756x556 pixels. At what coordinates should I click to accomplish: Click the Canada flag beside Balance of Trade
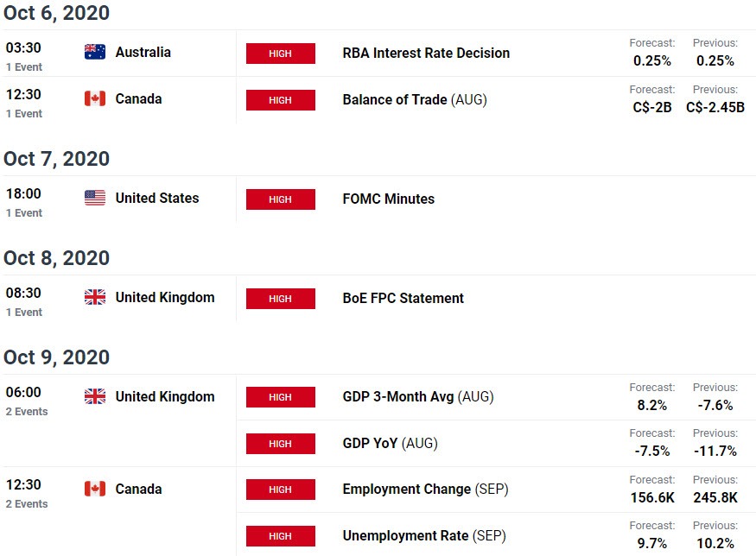click(95, 98)
